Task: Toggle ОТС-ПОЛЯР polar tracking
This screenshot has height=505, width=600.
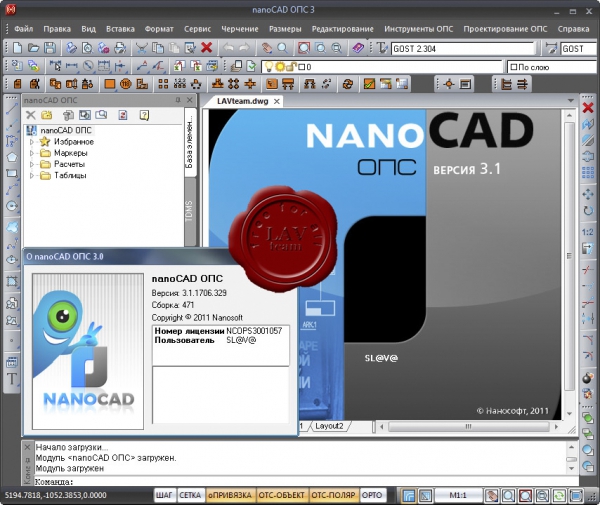Action: click(333, 495)
